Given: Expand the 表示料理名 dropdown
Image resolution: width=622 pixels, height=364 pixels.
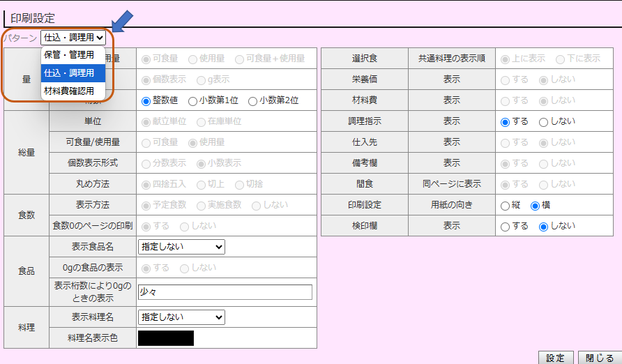Looking at the screenshot, I should (x=181, y=317).
